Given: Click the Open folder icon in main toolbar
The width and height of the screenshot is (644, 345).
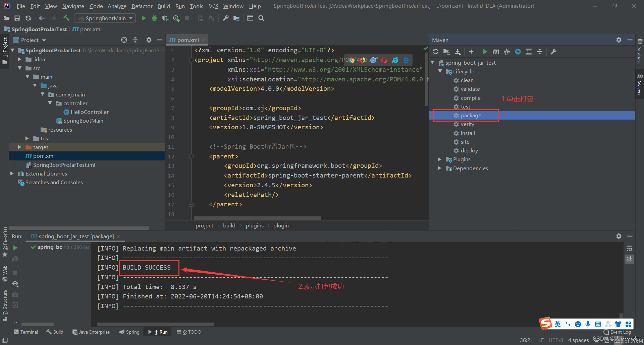Looking at the screenshot, I should [6, 18].
